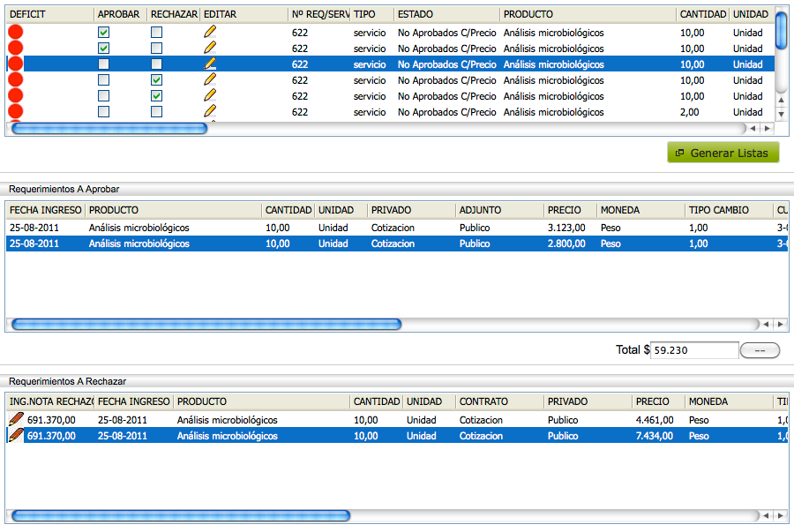794x532 pixels.
Task: Click the top table's vertical scrollbar thumb
Action: 782,29
